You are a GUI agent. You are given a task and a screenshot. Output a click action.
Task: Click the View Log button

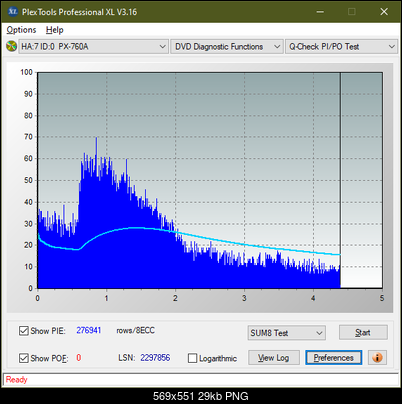point(274,358)
